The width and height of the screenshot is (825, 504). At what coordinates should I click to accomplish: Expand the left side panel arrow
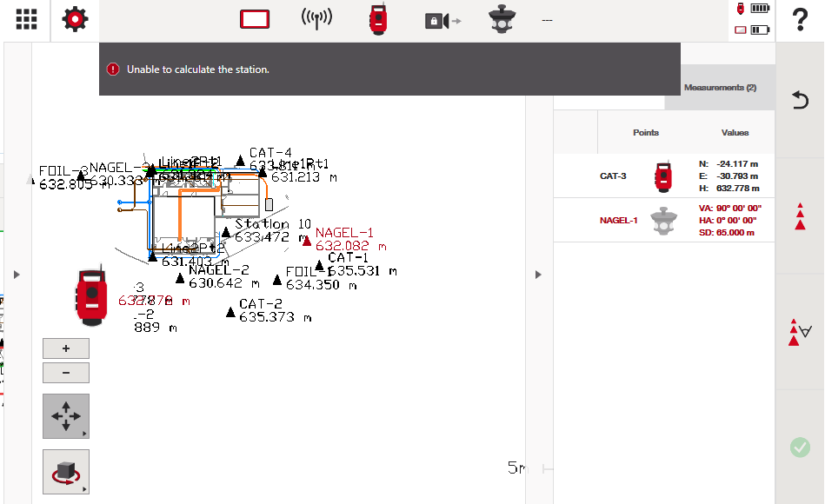coord(17,275)
